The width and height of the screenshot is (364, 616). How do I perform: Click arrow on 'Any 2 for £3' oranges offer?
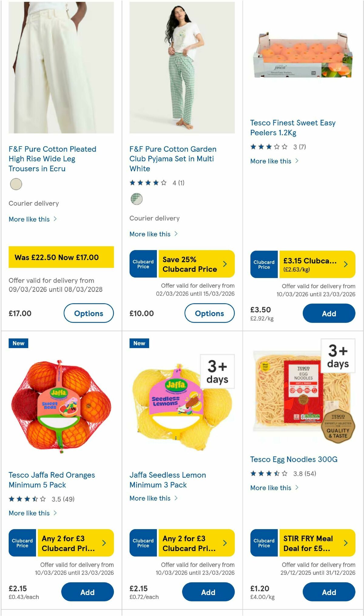[104, 543]
